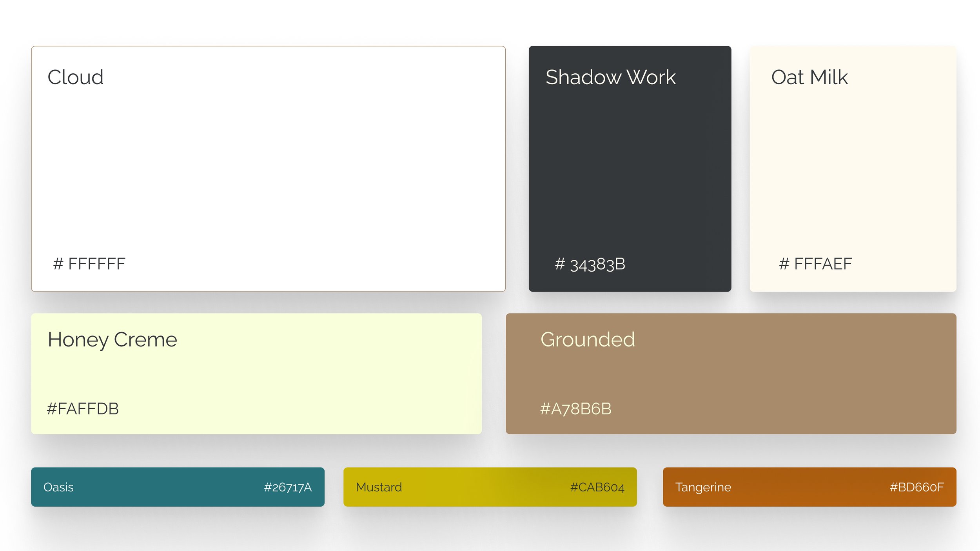The image size is (980, 551).
Task: Select the Honey Creme swatch
Action: click(x=256, y=373)
